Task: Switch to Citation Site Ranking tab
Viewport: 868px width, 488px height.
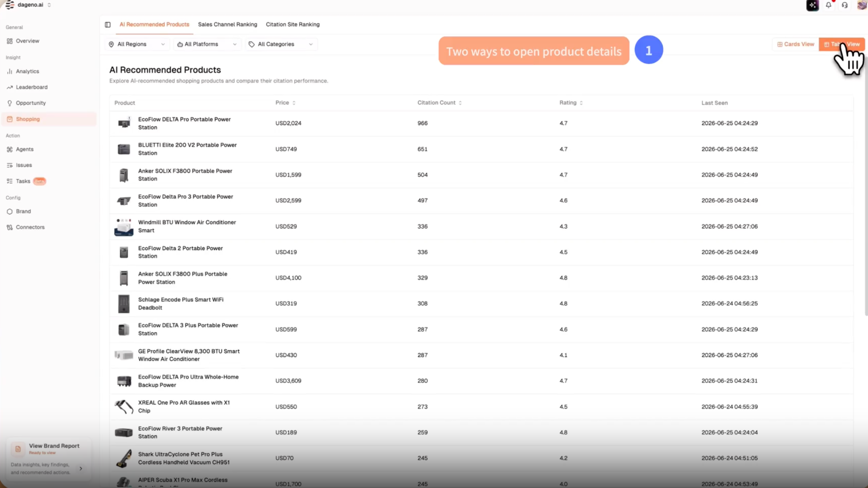Action: (x=292, y=24)
